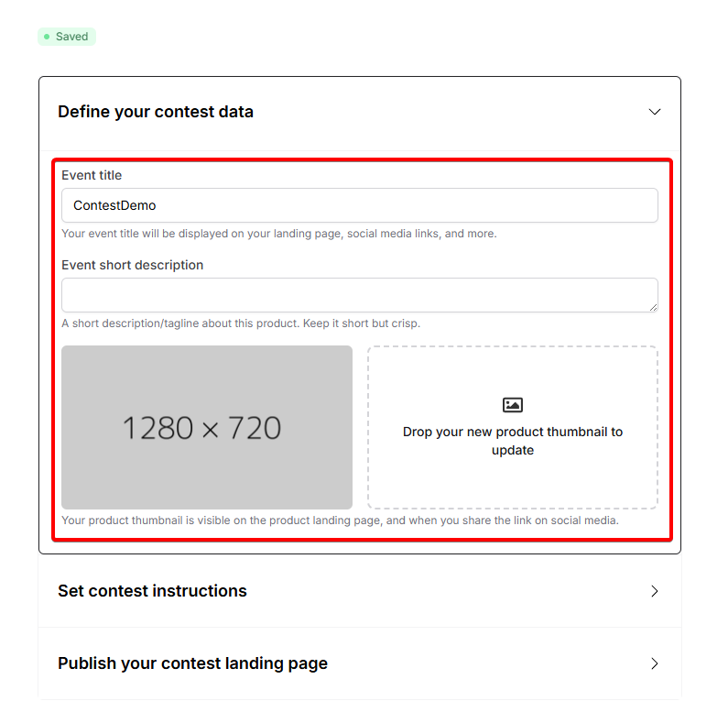
Task: Click the Define your contest data heading
Action: pos(156,112)
